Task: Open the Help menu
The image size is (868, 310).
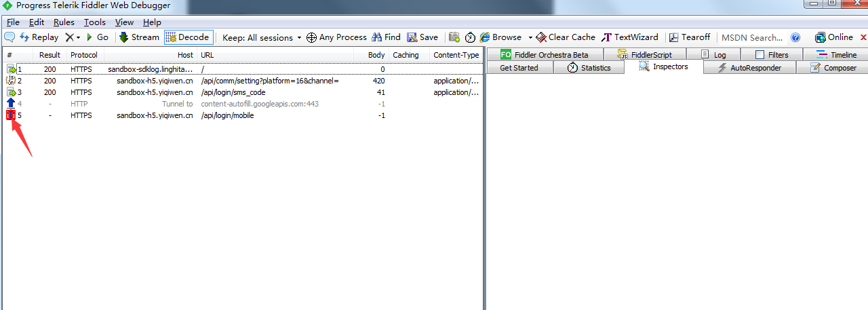Action: pyautogui.click(x=152, y=22)
